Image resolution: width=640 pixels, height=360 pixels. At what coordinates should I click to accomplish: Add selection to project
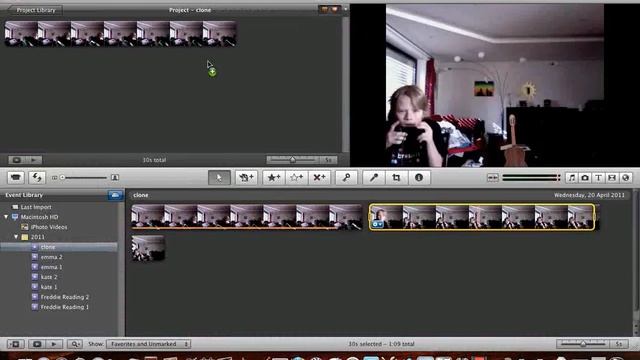click(246, 178)
